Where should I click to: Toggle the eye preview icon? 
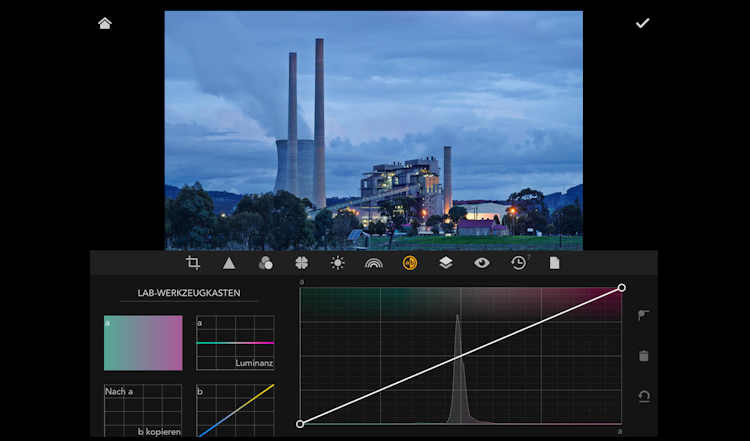[x=482, y=263]
